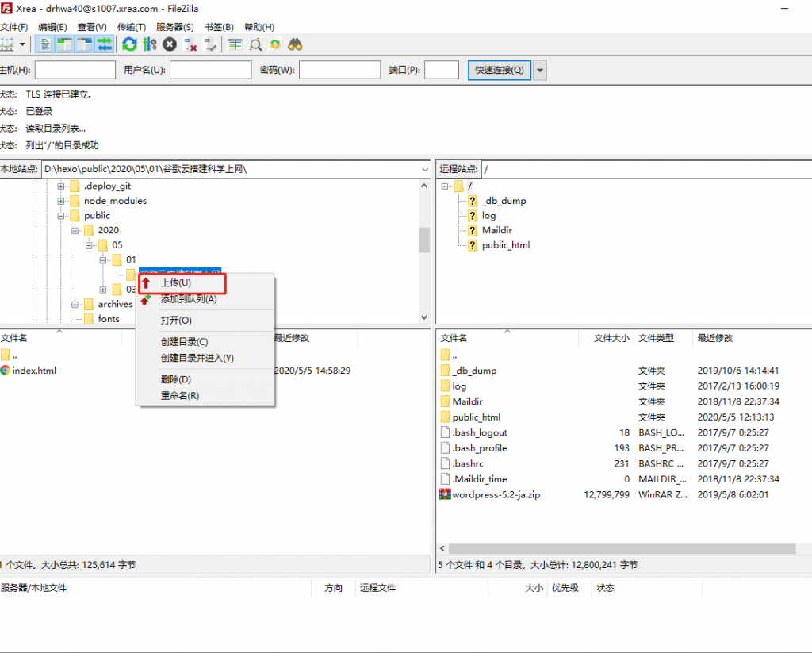812x653 pixels.
Task: Open the quick connect history dropdown arrow
Action: (540, 70)
